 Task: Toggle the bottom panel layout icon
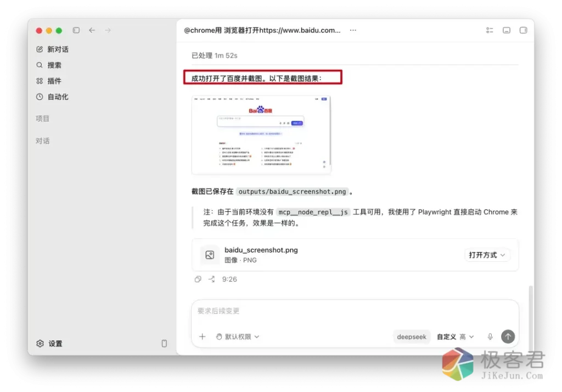pos(507,30)
